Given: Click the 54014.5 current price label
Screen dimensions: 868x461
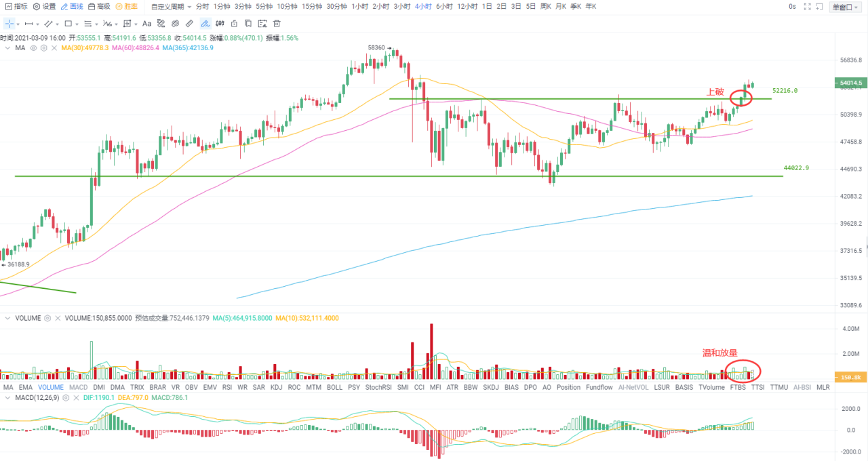Looking at the screenshot, I should click(x=850, y=83).
